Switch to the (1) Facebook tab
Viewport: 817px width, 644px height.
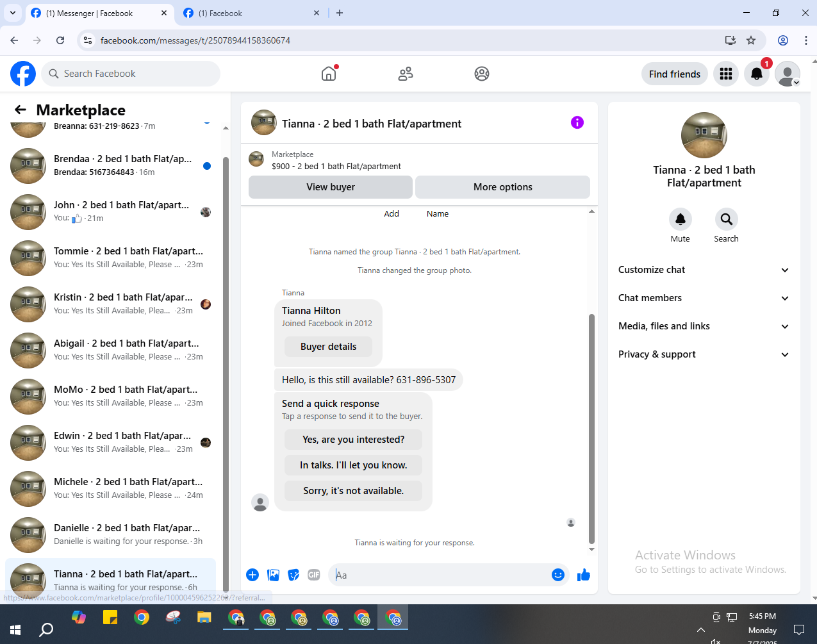coord(252,13)
